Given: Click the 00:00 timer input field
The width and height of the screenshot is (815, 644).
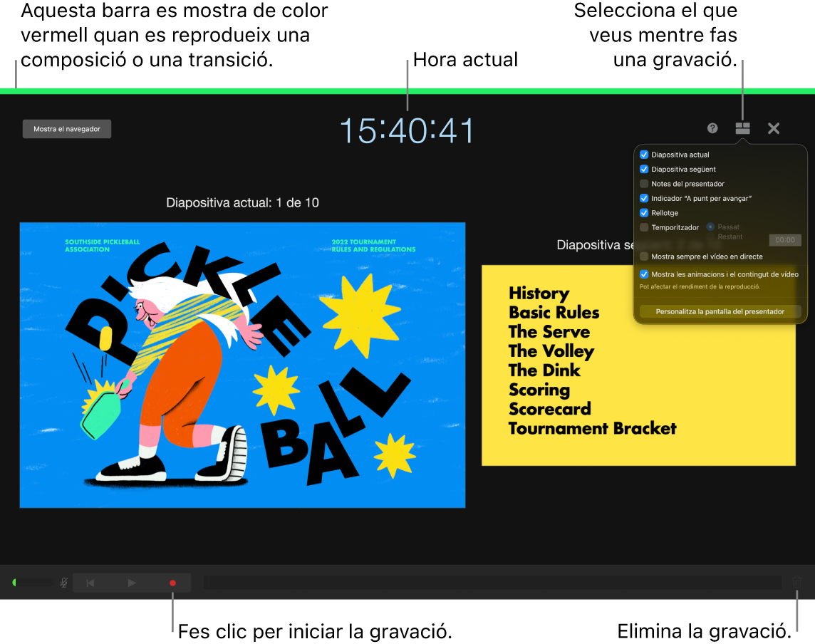Looking at the screenshot, I should (x=785, y=239).
